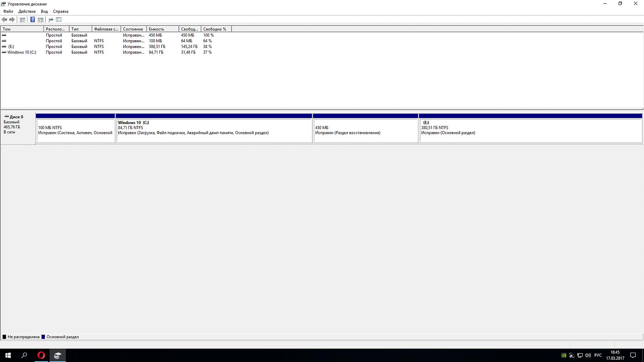This screenshot has height=362, width=644.
Task: Click the 380,51 ГБ capacity cell
Action: click(157, 46)
